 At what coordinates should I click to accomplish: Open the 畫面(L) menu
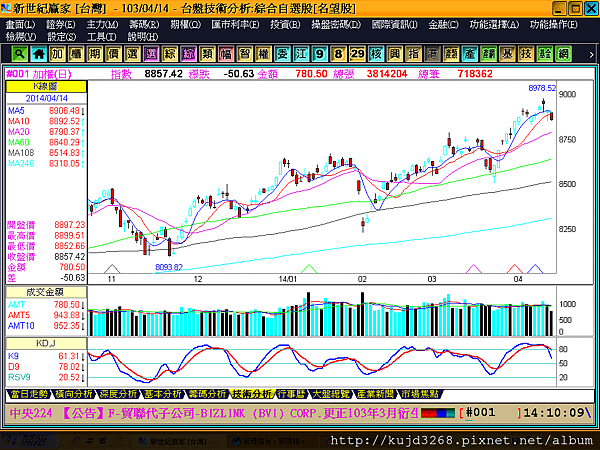pyautogui.click(x=20, y=25)
